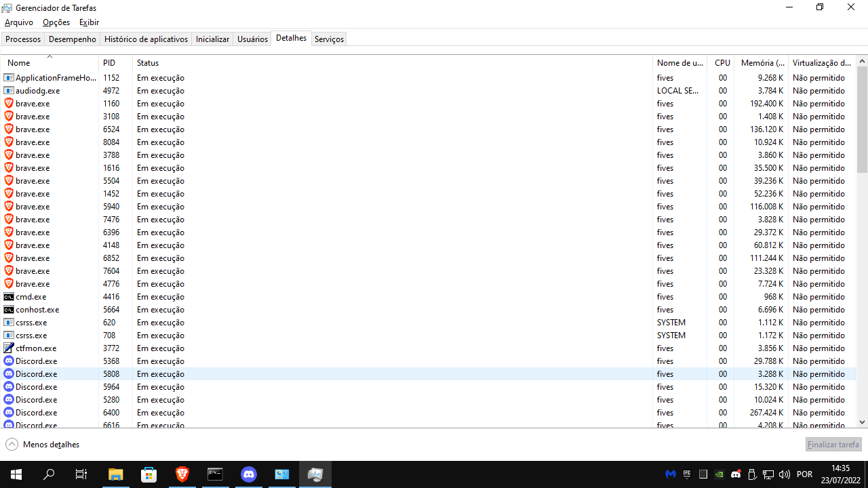This screenshot has height=488, width=868.
Task: Switch to the Serviços tab
Action: pyautogui.click(x=329, y=39)
